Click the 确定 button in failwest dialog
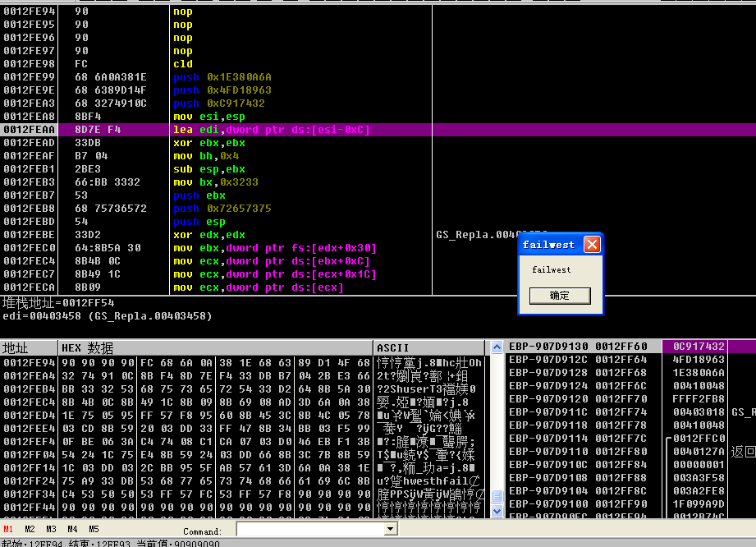 pos(559,296)
